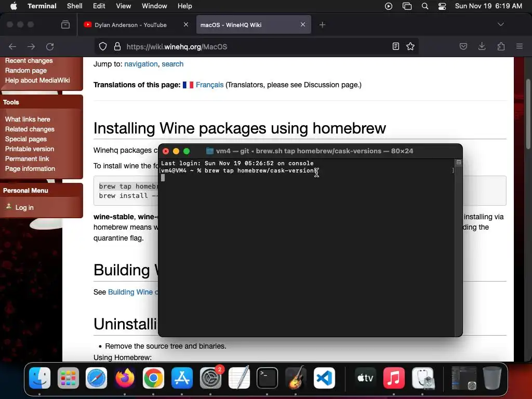
Task: Open Safari from the Dock
Action: point(96,378)
